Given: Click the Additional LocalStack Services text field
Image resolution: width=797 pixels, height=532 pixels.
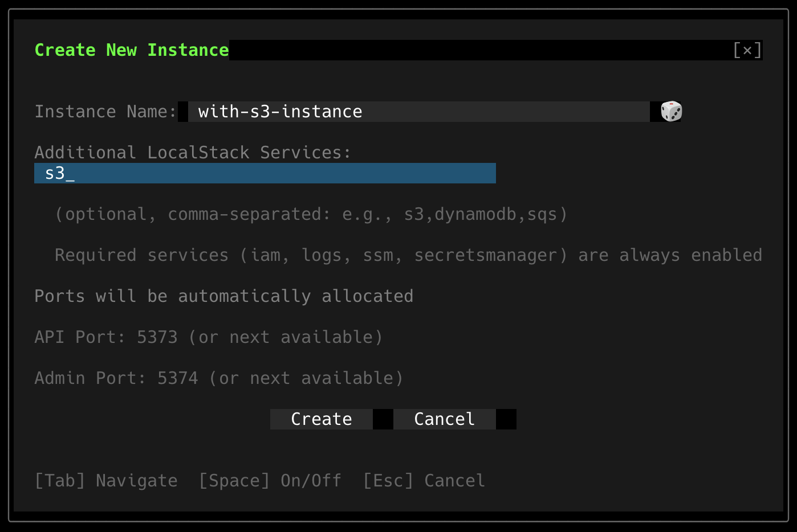Looking at the screenshot, I should point(265,173).
